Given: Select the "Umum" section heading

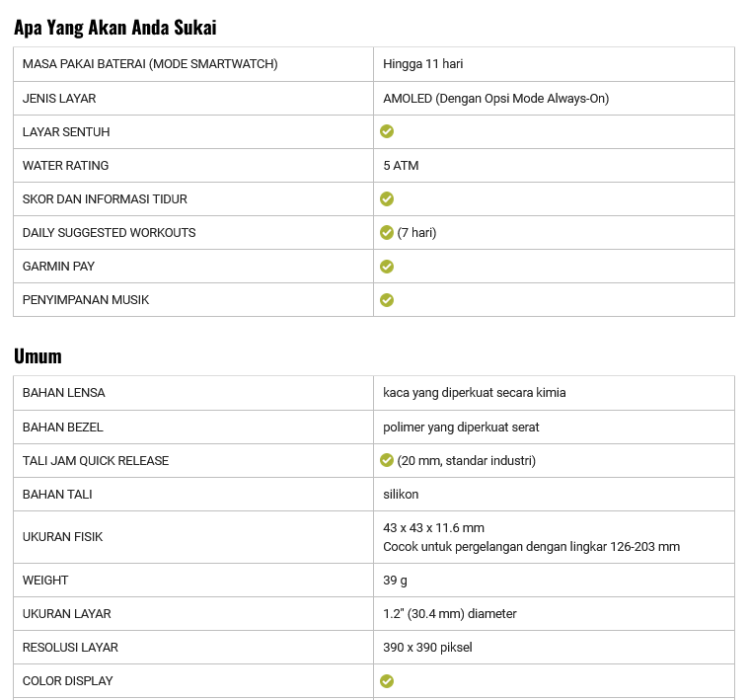Looking at the screenshot, I should [37, 355].
